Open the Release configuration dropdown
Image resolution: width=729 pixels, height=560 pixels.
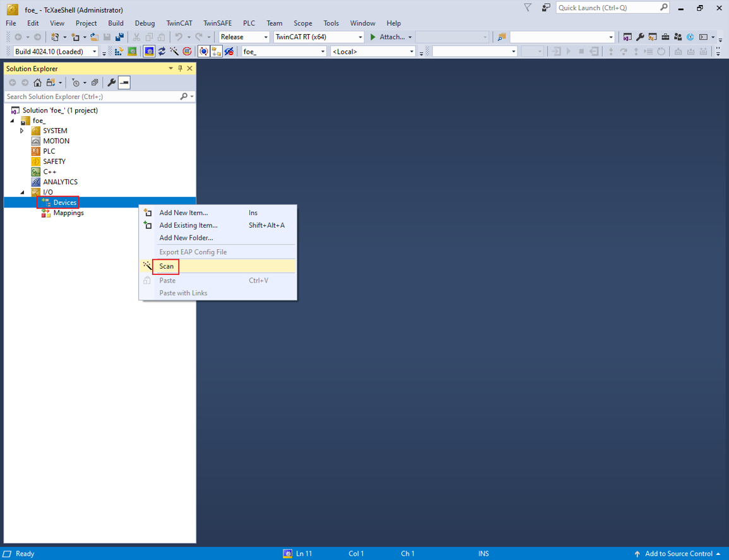tap(244, 37)
